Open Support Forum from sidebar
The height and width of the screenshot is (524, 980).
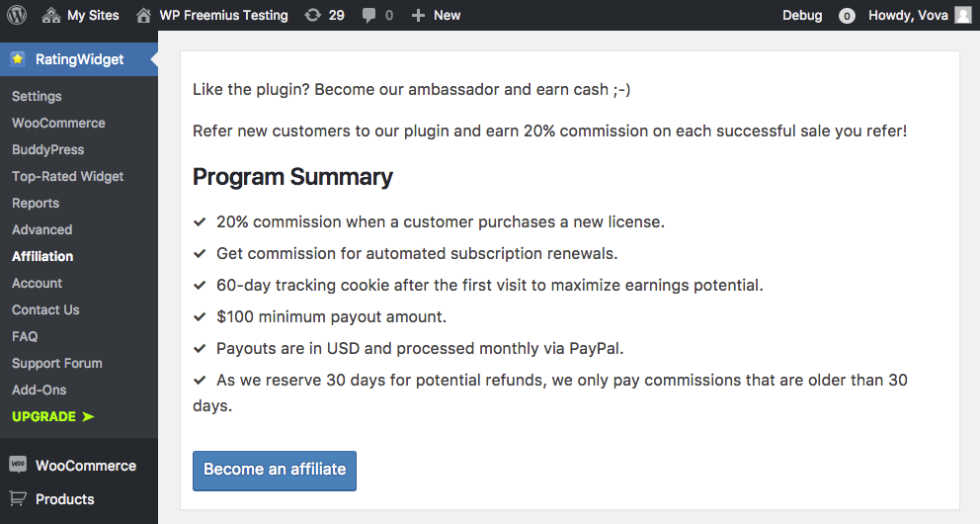tap(57, 363)
